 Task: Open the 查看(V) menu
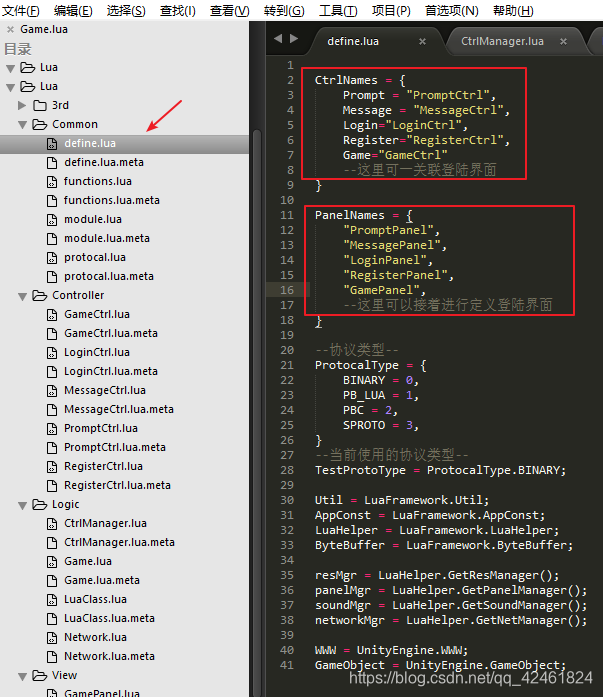click(x=229, y=10)
